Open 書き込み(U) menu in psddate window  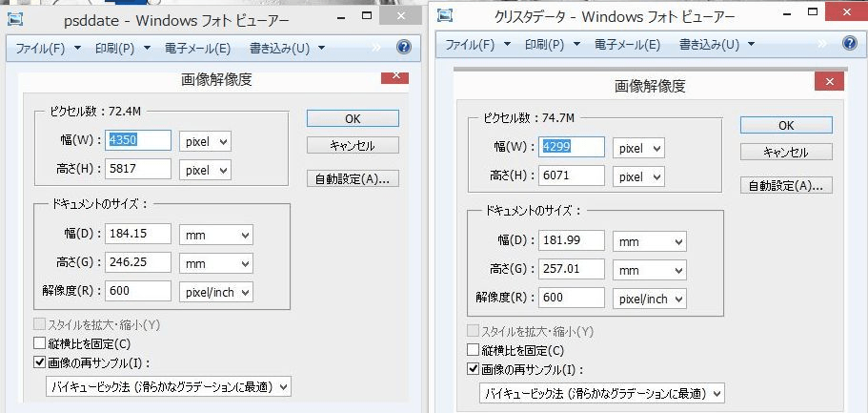click(x=288, y=49)
